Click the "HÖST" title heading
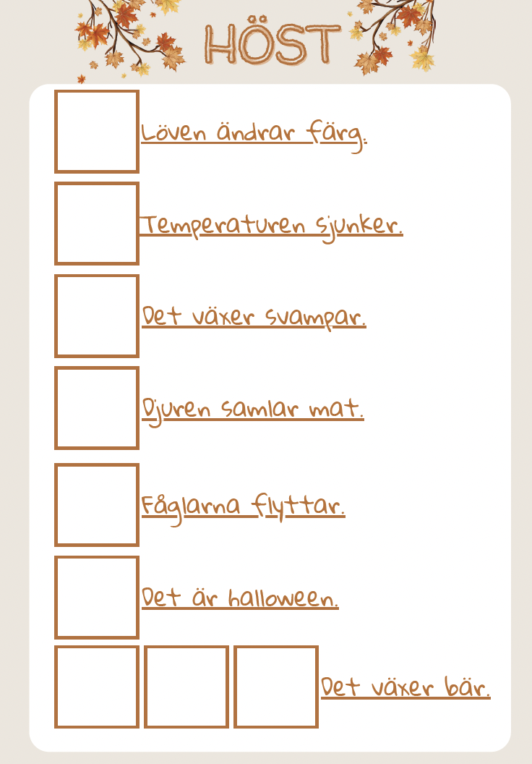This screenshot has height=764, width=532. 272,42
